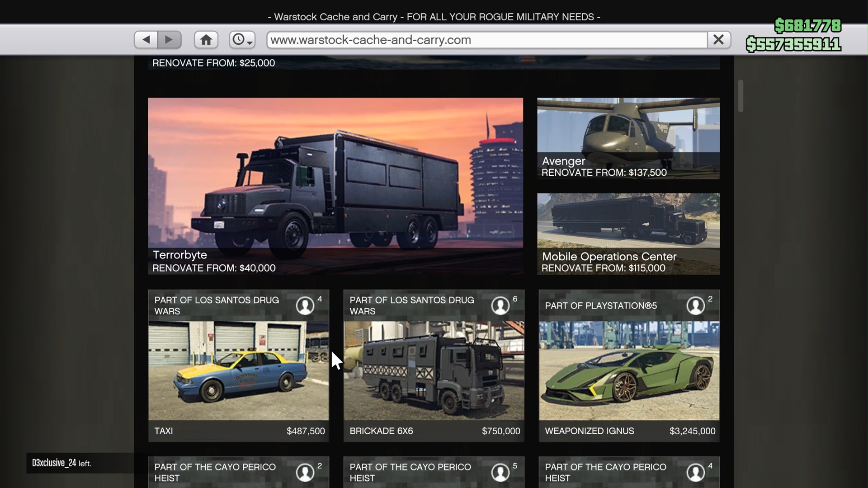Screen dimensions: 868x488
Task: Click the Taxi card's Los Santos Drug Wars header
Action: tap(217, 305)
